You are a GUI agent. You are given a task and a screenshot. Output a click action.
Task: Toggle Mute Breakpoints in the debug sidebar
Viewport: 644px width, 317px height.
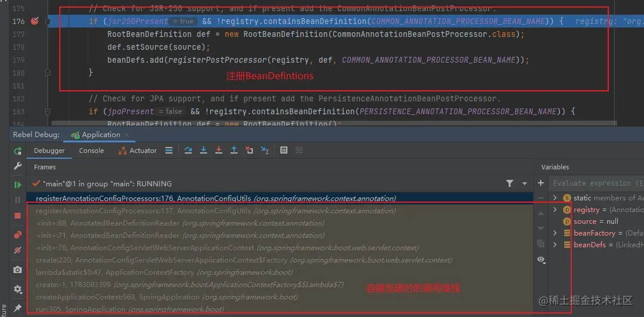pyautogui.click(x=18, y=250)
